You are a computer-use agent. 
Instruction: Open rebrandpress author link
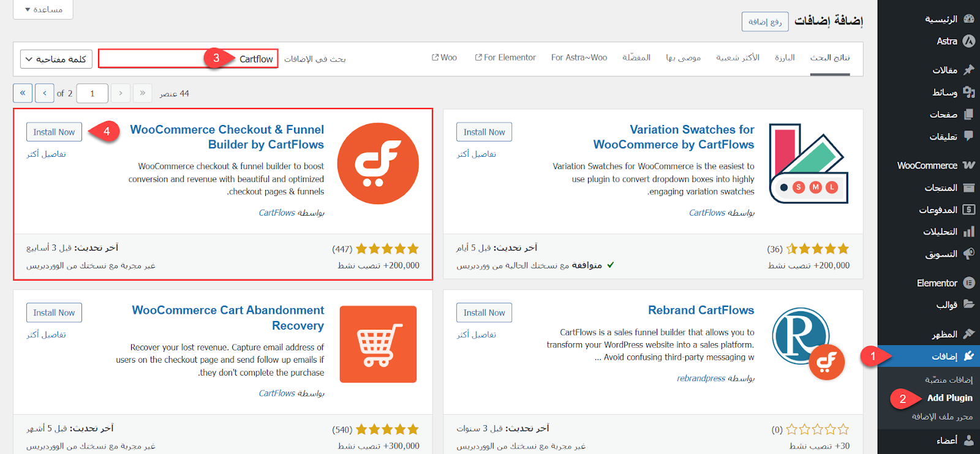click(x=701, y=378)
